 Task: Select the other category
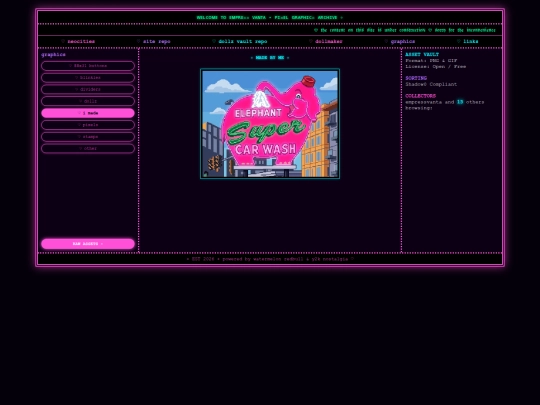(x=88, y=148)
